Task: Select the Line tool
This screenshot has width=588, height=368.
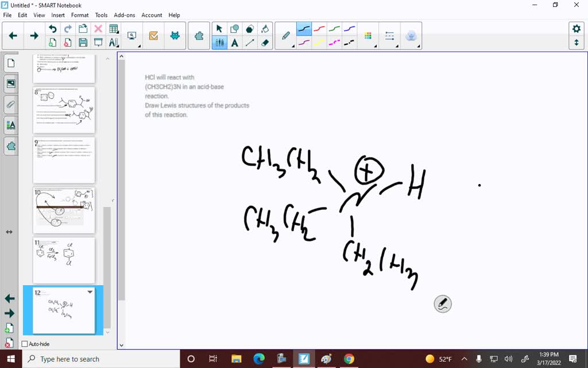Action: pos(250,43)
